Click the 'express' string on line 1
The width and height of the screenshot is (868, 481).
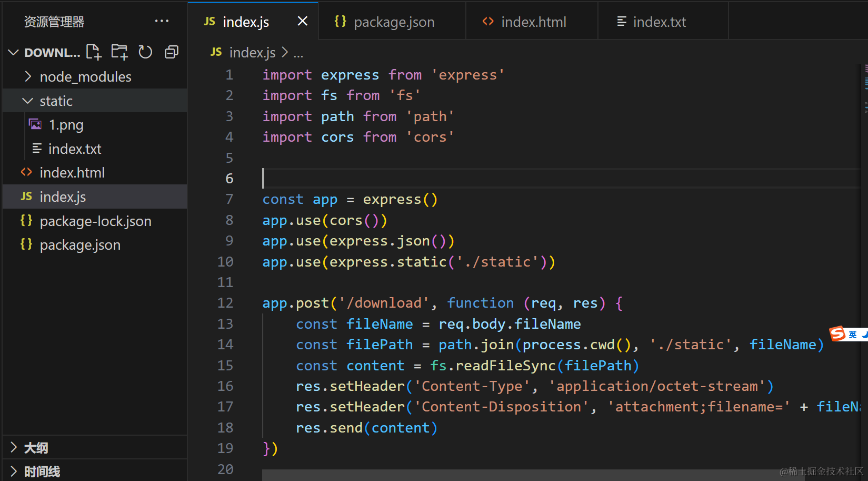pos(467,75)
